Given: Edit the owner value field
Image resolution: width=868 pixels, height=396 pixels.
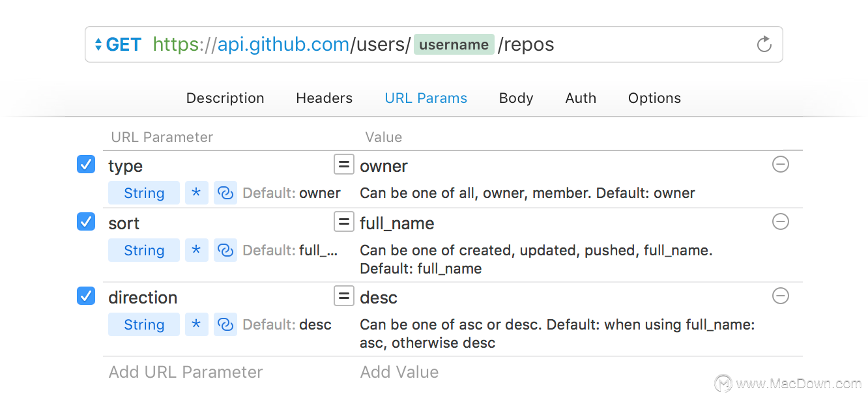Looking at the screenshot, I should 384,166.
